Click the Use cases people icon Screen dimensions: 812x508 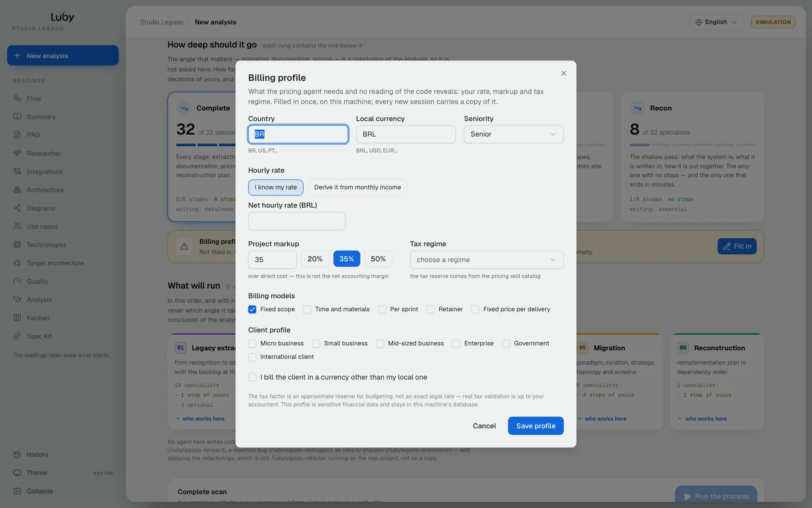17,226
